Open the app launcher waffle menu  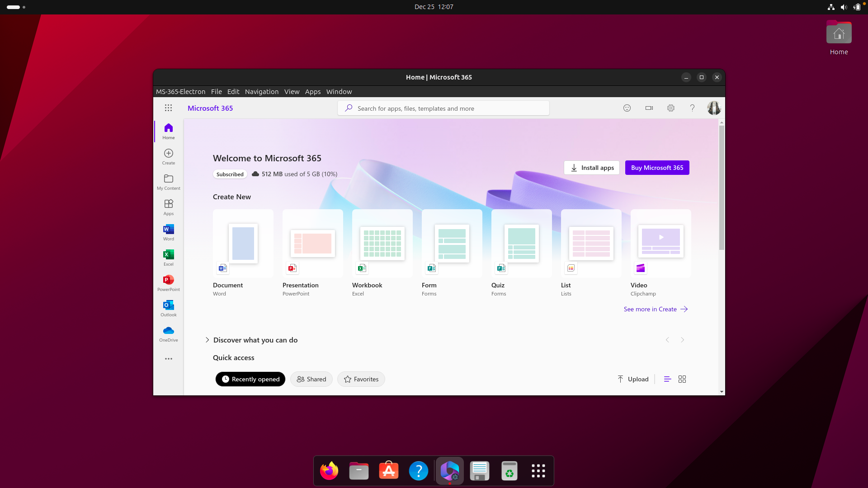[x=169, y=108]
